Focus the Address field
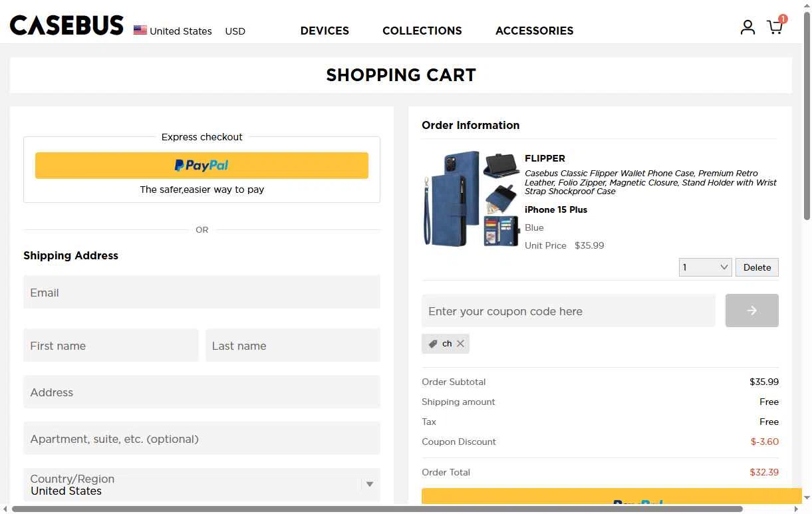Viewport: 812px width, 514px height. [202, 392]
